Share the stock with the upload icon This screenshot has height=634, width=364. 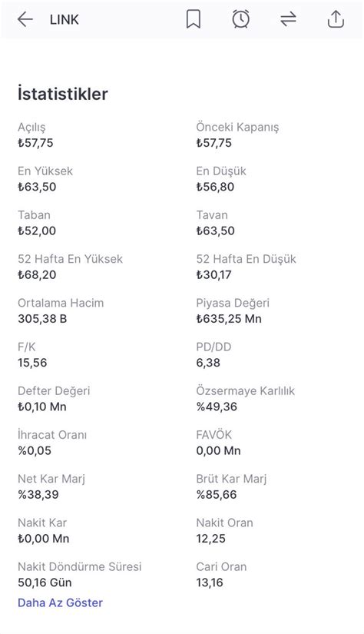(336, 19)
